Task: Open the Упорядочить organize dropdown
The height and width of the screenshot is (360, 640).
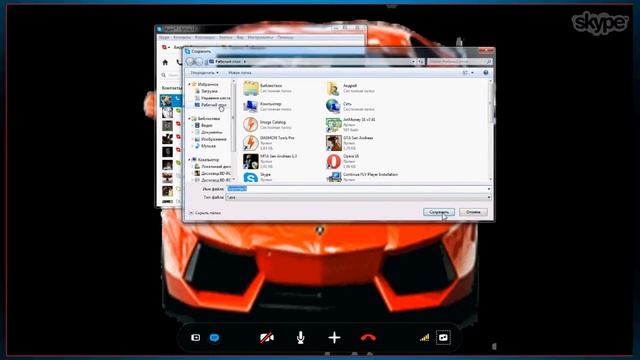Action: (x=204, y=73)
